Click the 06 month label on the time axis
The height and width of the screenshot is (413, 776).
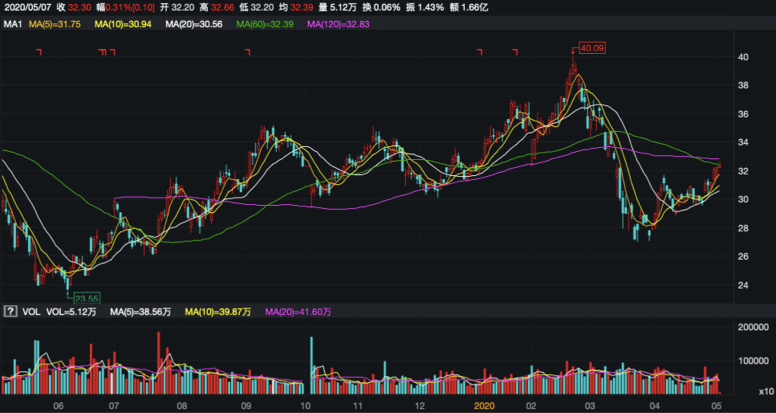click(58, 405)
